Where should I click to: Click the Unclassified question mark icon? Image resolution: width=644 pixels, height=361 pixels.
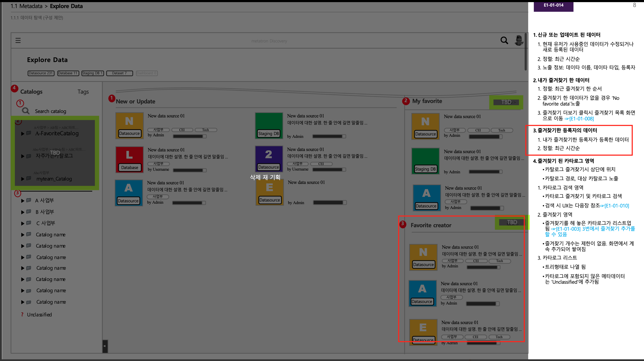(x=22, y=314)
